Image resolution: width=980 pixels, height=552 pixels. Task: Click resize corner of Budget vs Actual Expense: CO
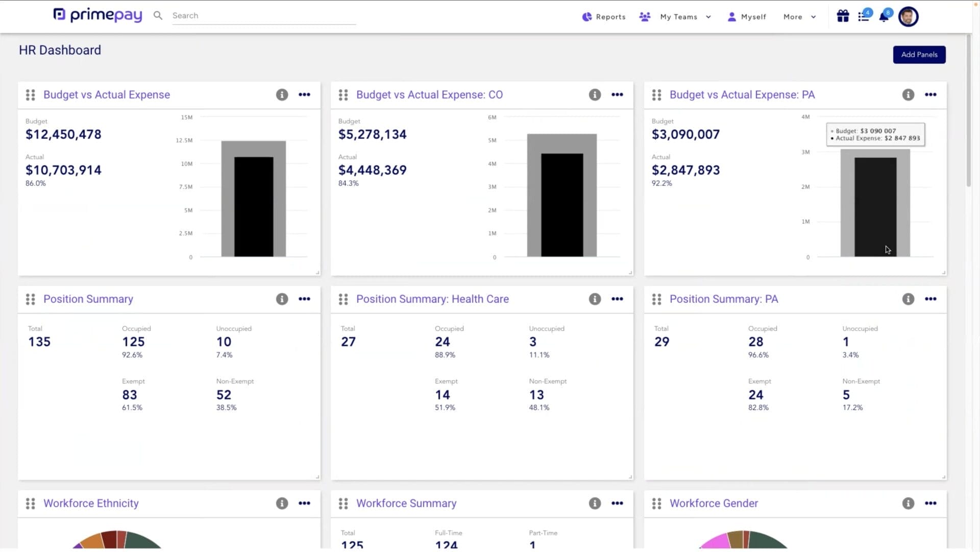(x=630, y=273)
